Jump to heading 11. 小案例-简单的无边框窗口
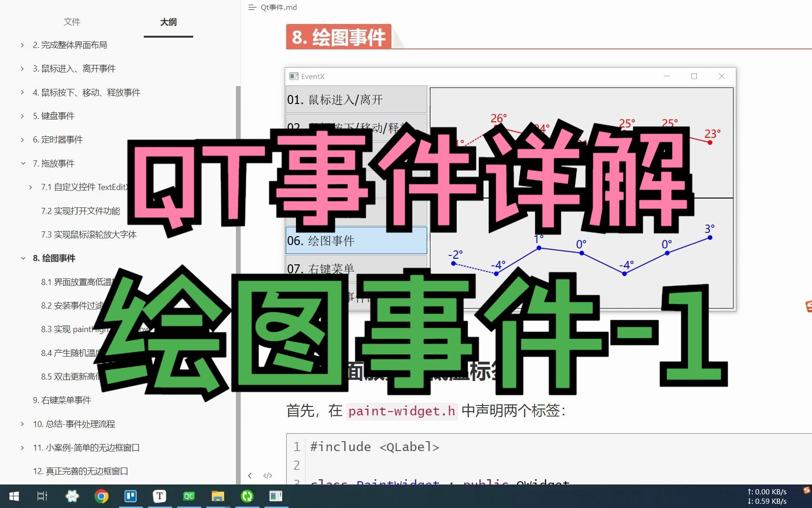 (x=86, y=448)
